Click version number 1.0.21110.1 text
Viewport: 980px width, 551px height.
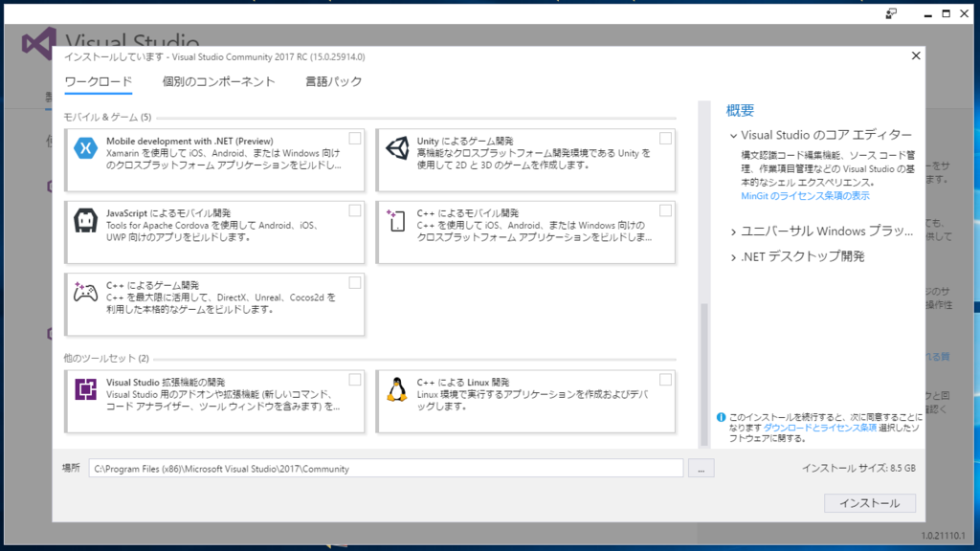tap(943, 536)
